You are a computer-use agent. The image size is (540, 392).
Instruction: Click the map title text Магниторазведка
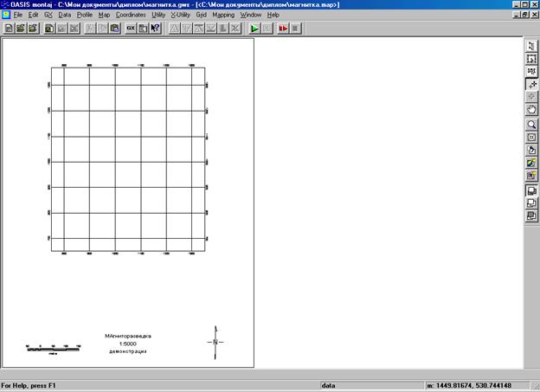coord(127,334)
